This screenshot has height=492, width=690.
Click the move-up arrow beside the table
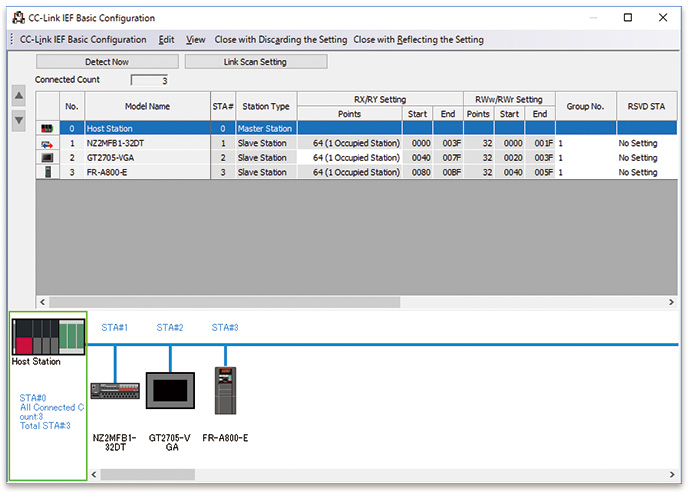tap(18, 97)
